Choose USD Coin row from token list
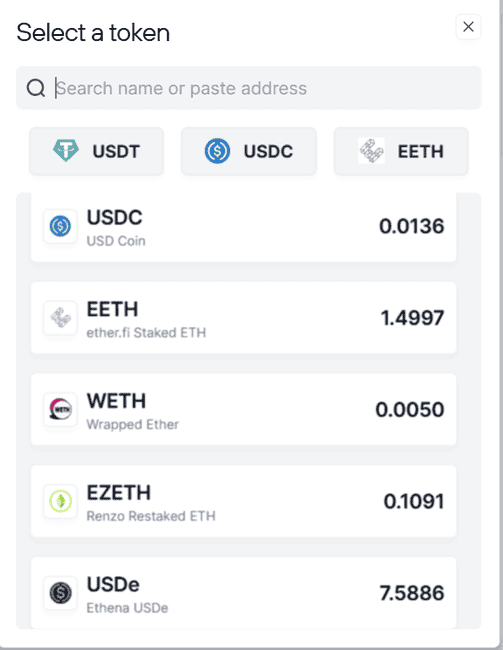 [243, 228]
